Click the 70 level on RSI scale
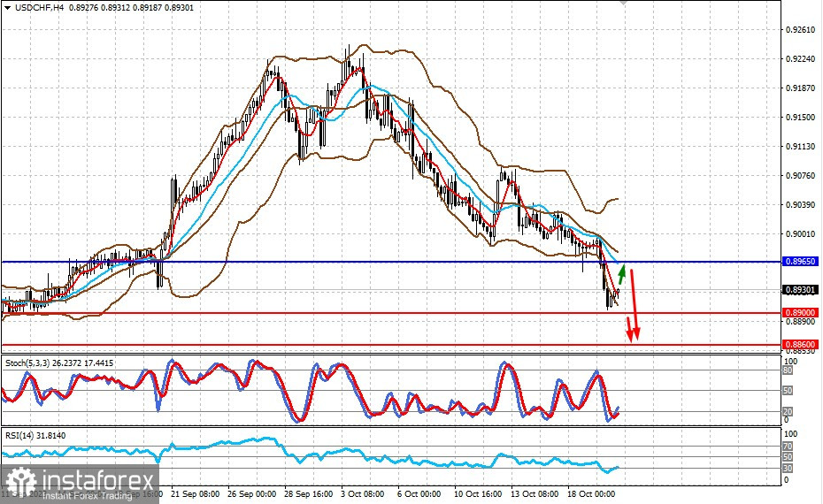This screenshot has width=823, height=504. coord(788,447)
